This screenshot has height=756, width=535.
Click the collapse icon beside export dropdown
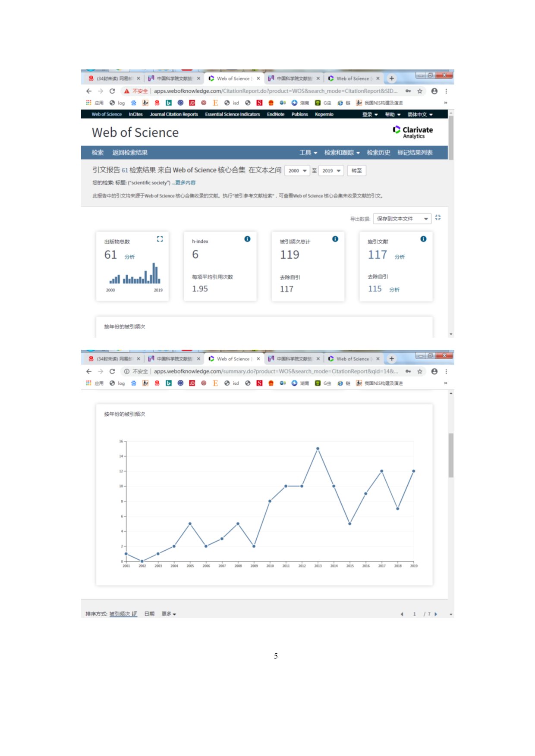(x=438, y=218)
